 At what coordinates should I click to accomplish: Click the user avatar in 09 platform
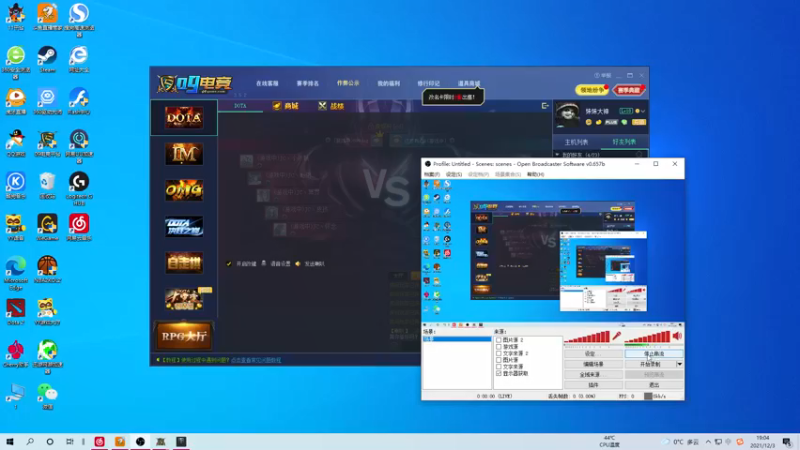click(x=567, y=114)
